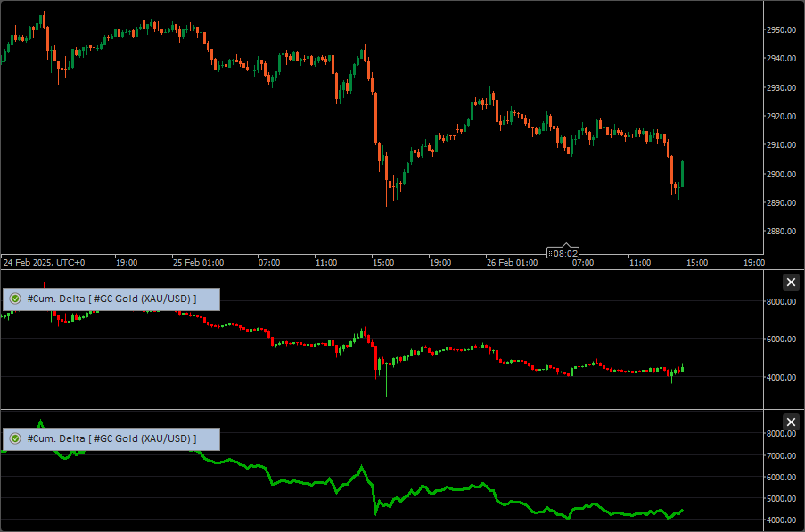805x532 pixels.
Task: Click the 25 Feb 01:00 time label
Action: (x=198, y=262)
